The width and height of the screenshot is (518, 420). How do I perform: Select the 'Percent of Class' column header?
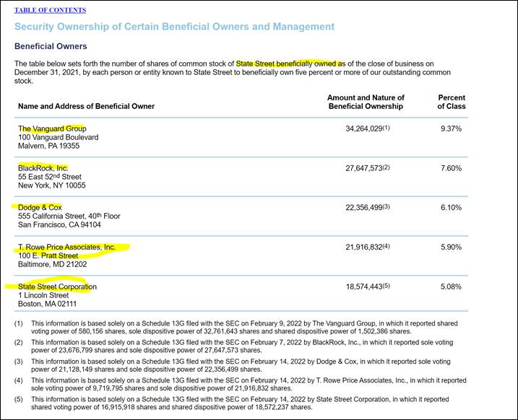[x=452, y=102]
